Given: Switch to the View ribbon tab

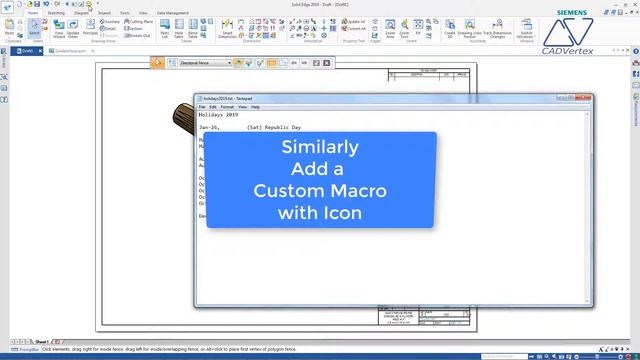Looking at the screenshot, I should coord(143,13).
